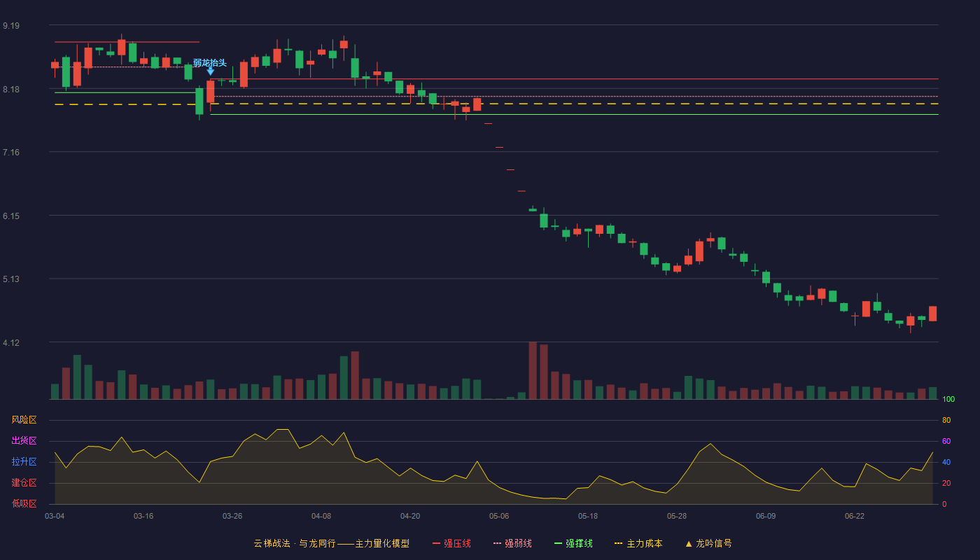Select the 8.18 price axis label
980x560 pixels.
[11, 90]
